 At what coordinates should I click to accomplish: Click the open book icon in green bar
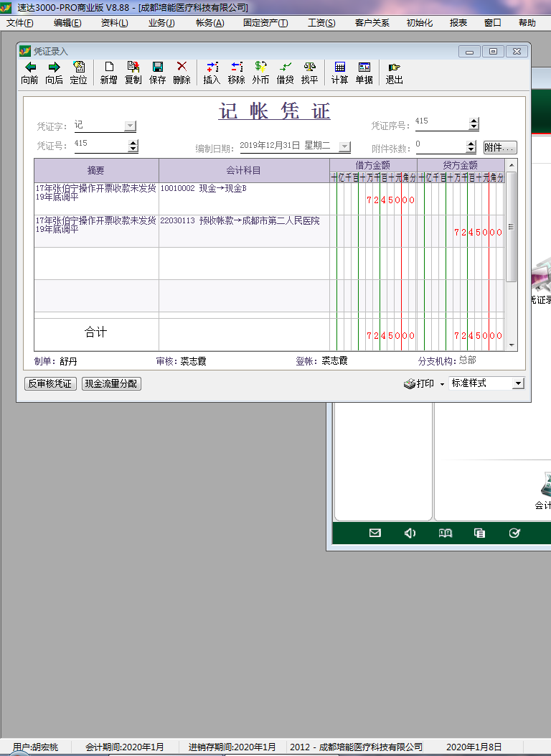click(445, 533)
